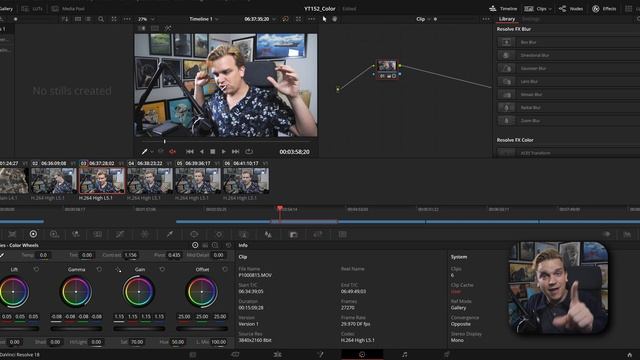Select the Radial Blur effect
The height and width of the screenshot is (360, 640).
[568, 107]
